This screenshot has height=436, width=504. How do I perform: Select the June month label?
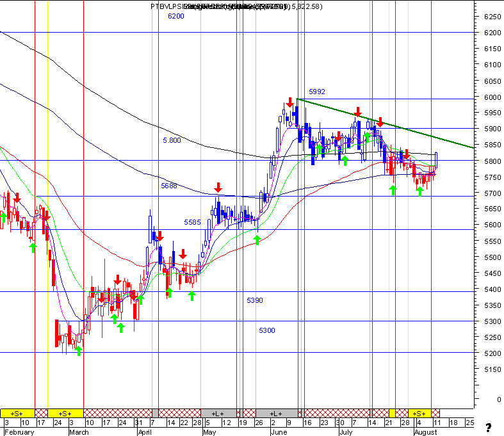279,432
